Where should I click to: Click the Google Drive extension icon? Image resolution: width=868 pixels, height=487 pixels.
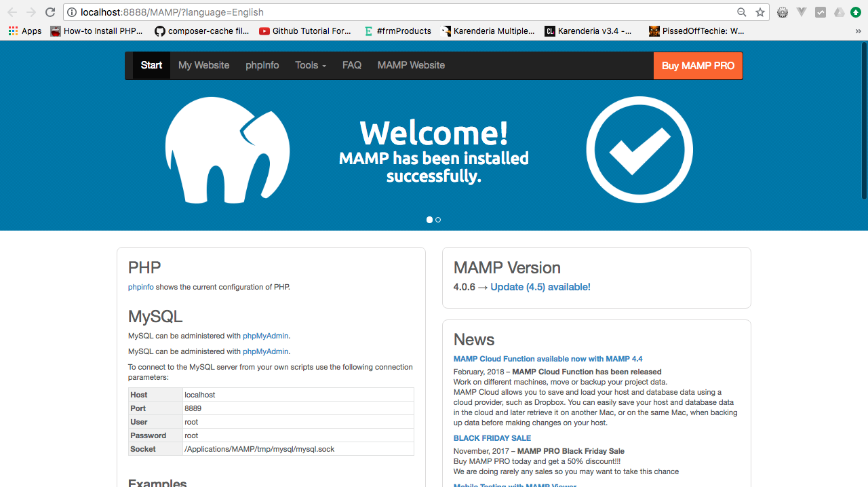tap(840, 12)
